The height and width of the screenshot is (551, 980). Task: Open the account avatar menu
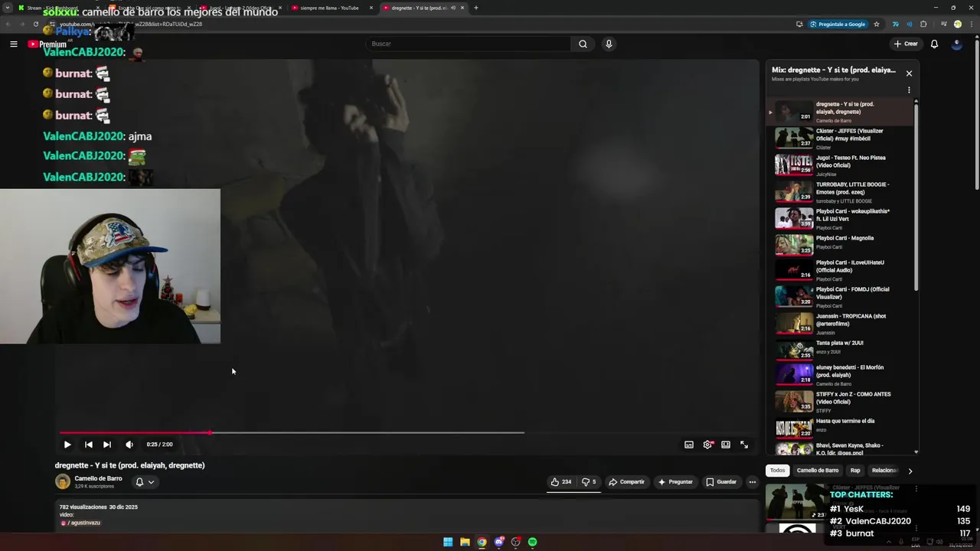pos(956,44)
